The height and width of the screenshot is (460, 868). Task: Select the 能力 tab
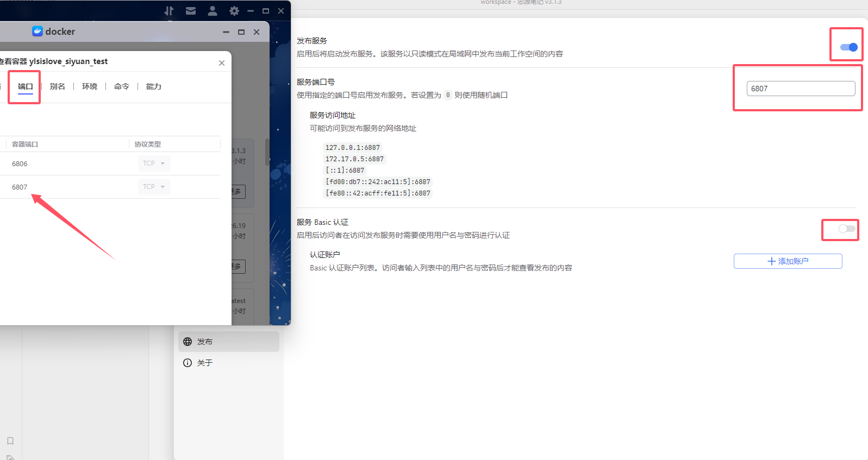[x=154, y=86]
